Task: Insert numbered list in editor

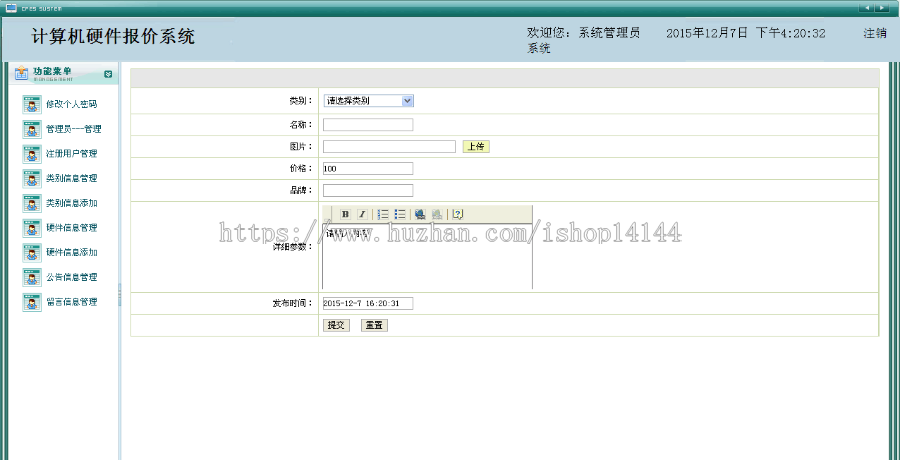Action: tap(383, 214)
